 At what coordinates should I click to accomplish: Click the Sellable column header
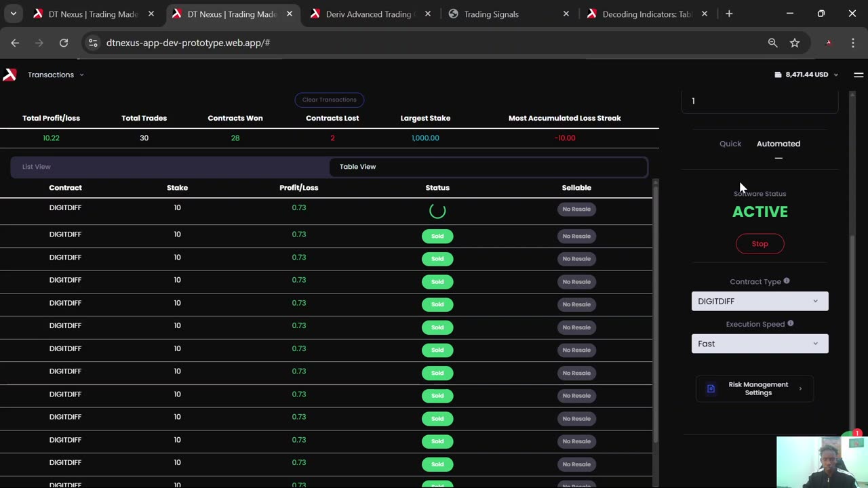click(x=576, y=188)
